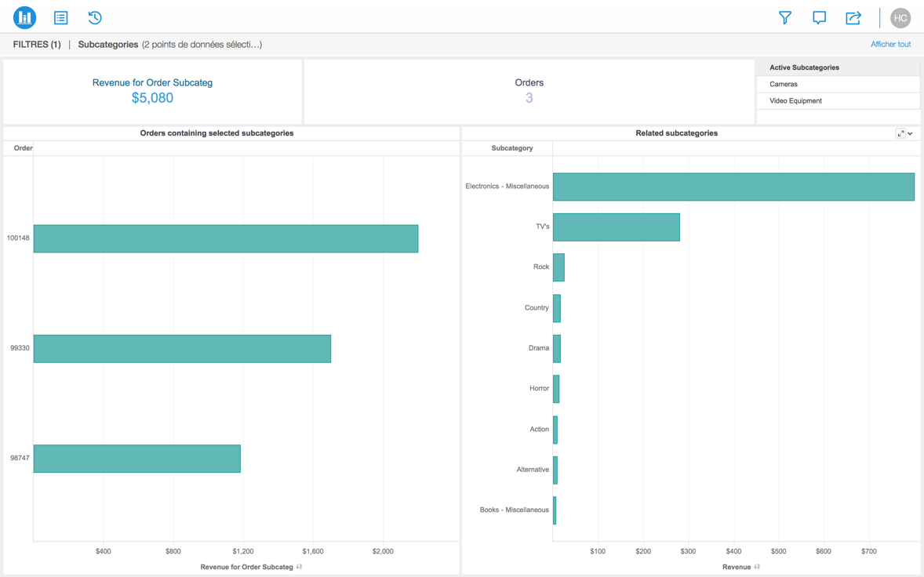Image resolution: width=924 pixels, height=577 pixels.
Task: Sort by Revenue for Order Subcateg axis icon
Action: [300, 566]
